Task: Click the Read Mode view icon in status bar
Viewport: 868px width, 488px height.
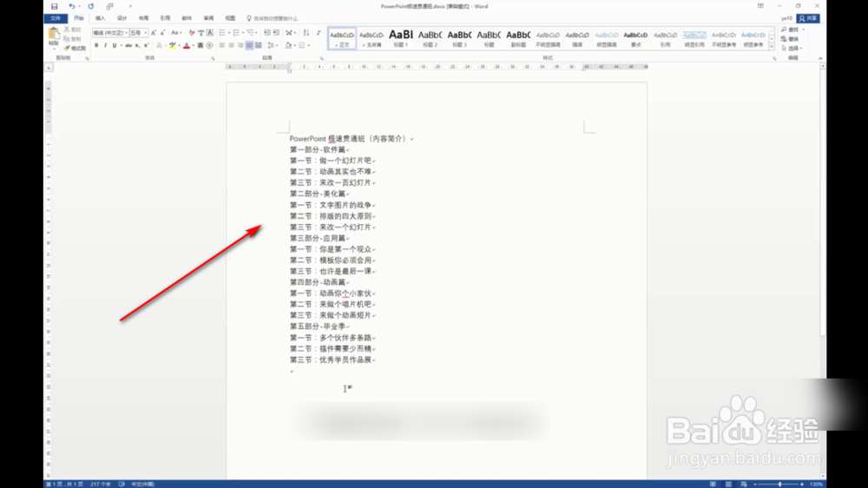Action: coord(713,485)
